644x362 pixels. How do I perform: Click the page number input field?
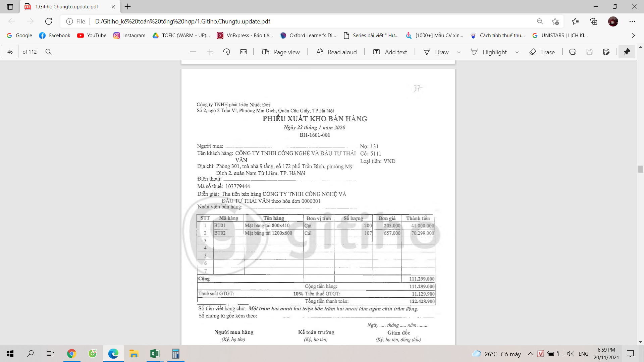pyautogui.click(x=10, y=52)
